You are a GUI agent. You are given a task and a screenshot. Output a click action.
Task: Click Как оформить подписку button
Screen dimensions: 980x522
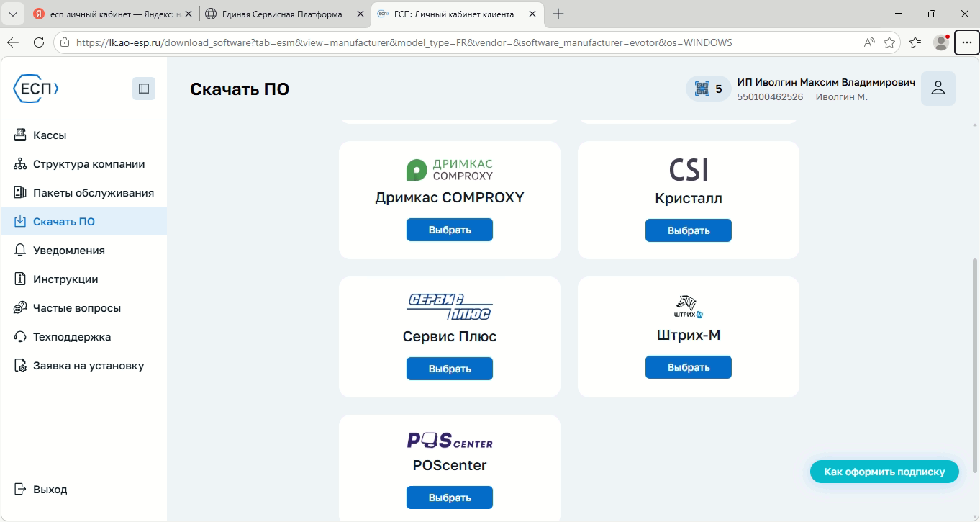pyautogui.click(x=884, y=472)
